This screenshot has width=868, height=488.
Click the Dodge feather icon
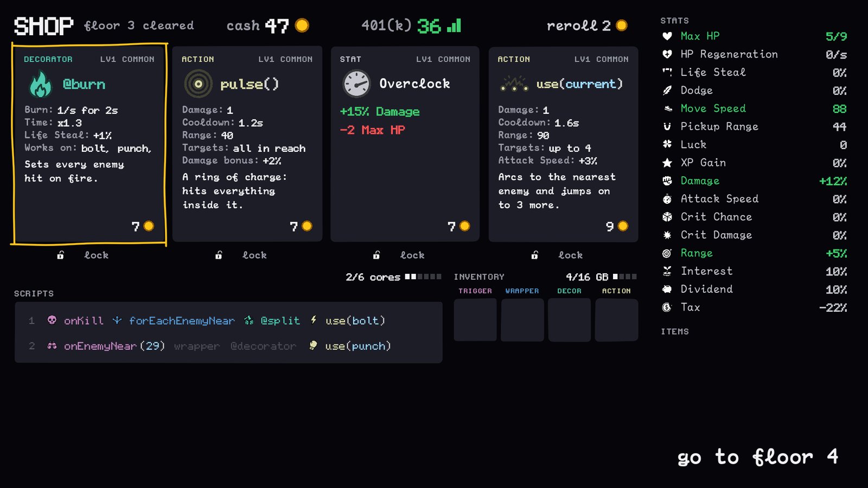tap(667, 91)
